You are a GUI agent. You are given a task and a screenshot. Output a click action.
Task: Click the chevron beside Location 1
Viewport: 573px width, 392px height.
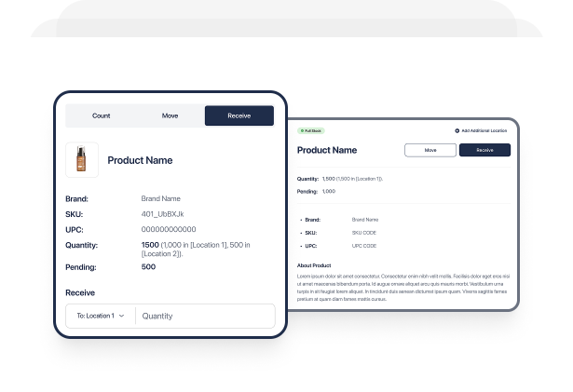tap(121, 316)
